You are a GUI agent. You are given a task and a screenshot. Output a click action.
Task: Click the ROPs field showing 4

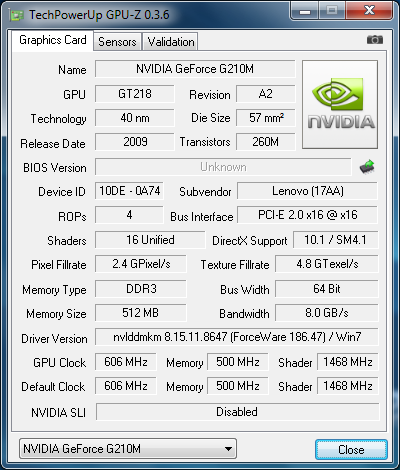click(129, 215)
